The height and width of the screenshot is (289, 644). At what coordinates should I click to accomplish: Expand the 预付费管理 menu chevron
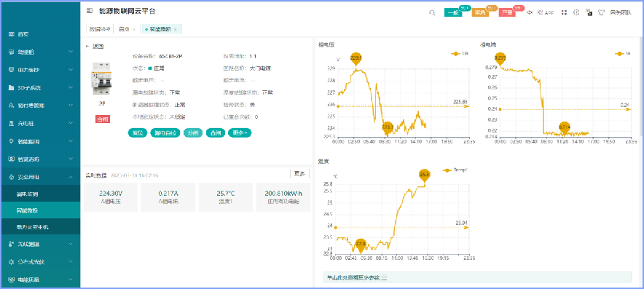click(x=71, y=106)
